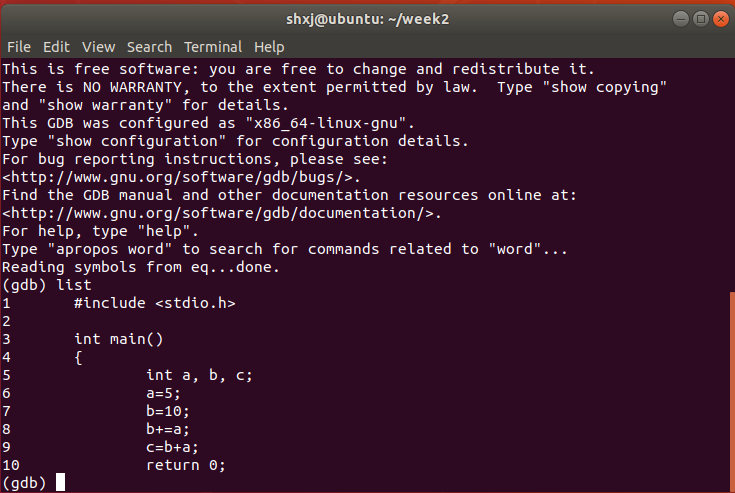Click the GDB bugs URL
Screen dimensions: 735x493
click(x=178, y=177)
